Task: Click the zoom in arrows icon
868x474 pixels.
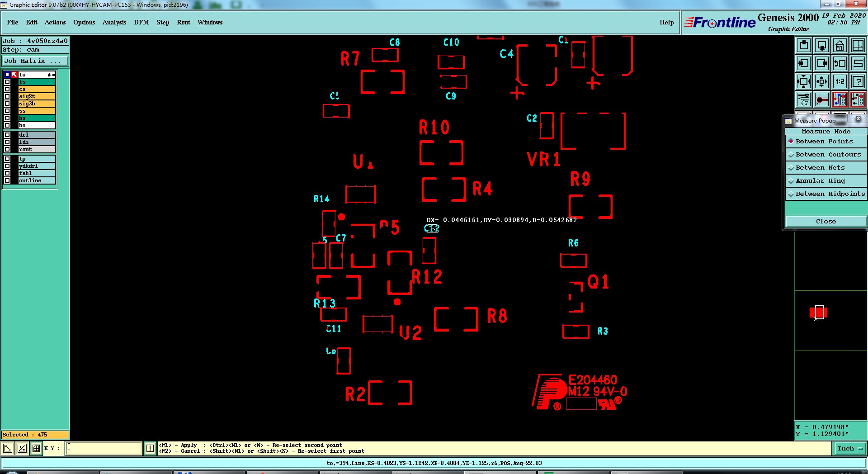Action: click(804, 81)
